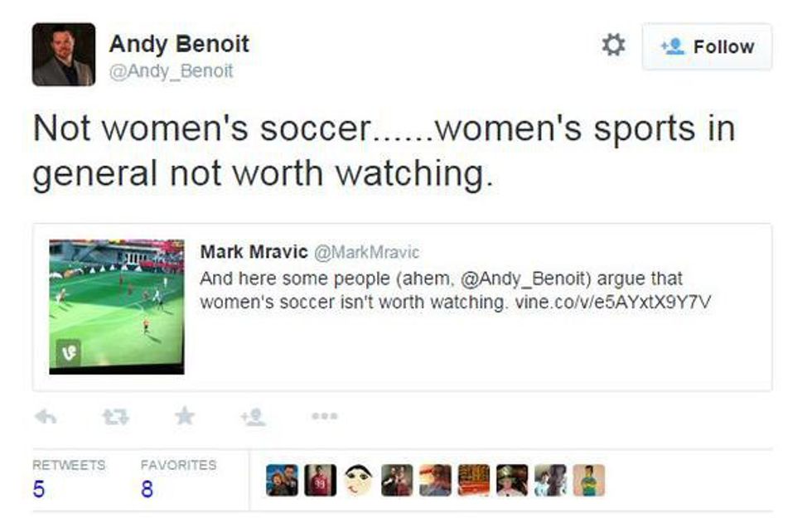812x518 pixels.
Task: Favorite the tweet with star icon
Action: (184, 417)
